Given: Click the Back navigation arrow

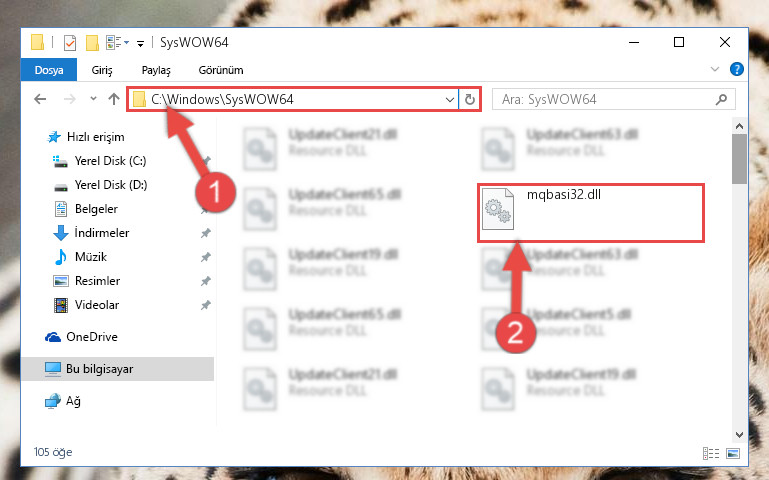Looking at the screenshot, I should (x=40, y=100).
